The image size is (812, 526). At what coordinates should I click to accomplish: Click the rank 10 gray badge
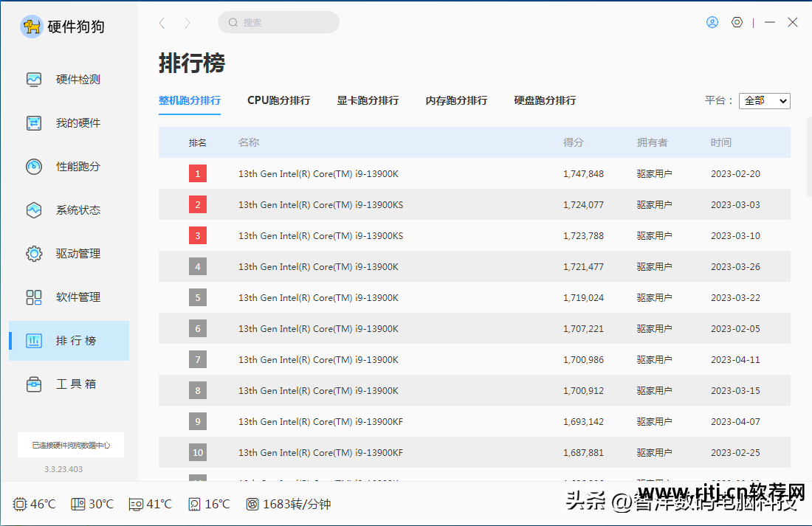(x=198, y=452)
